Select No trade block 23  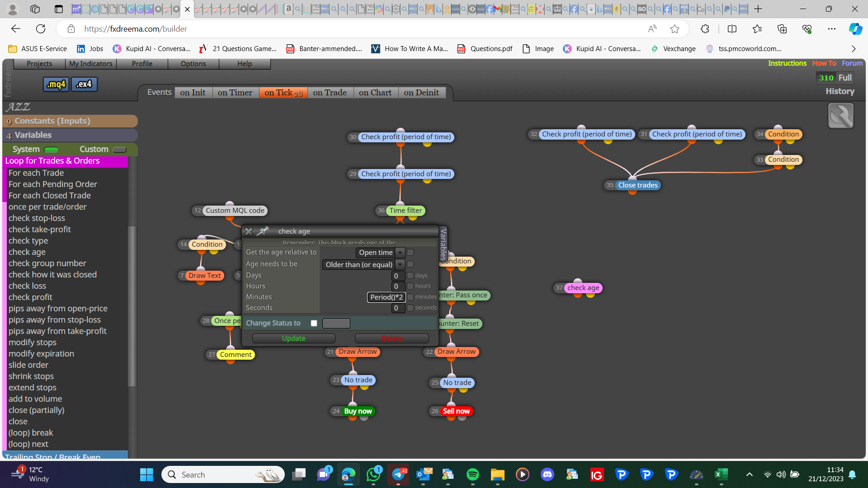[x=359, y=380]
